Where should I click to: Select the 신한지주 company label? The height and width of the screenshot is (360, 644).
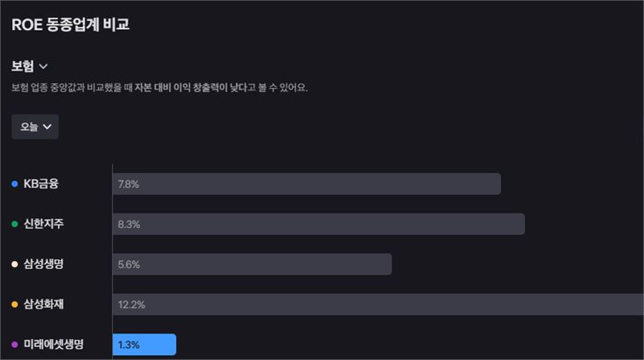point(43,224)
